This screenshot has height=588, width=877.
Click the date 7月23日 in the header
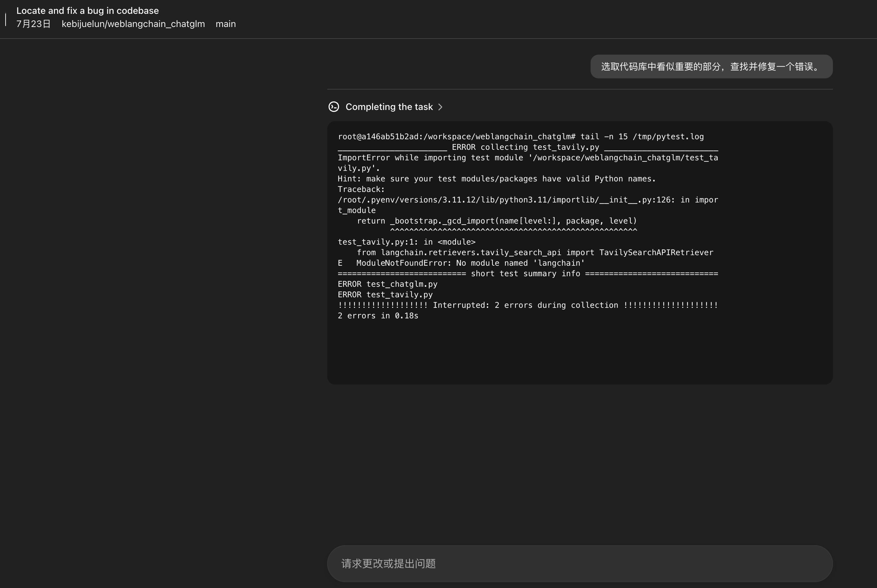tap(33, 24)
